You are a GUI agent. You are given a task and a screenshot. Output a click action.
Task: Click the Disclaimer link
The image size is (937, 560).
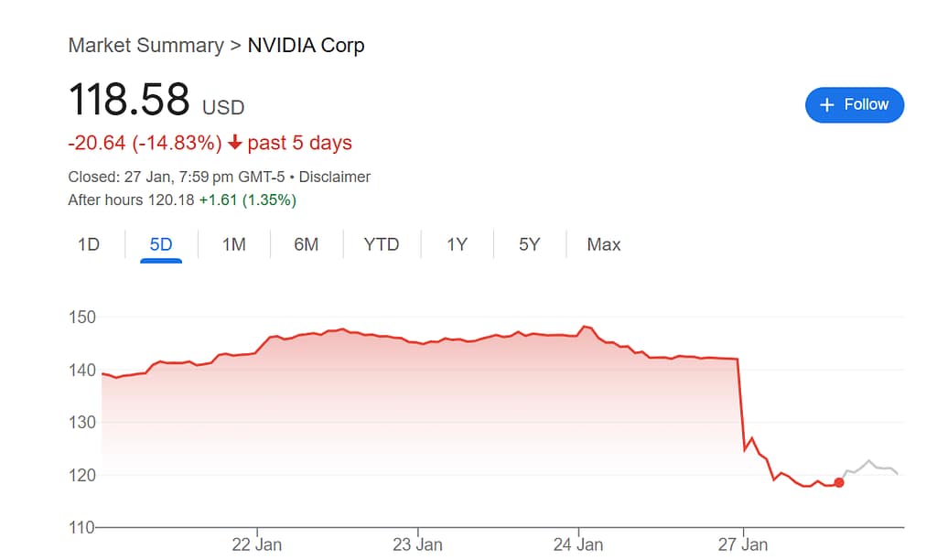point(335,177)
